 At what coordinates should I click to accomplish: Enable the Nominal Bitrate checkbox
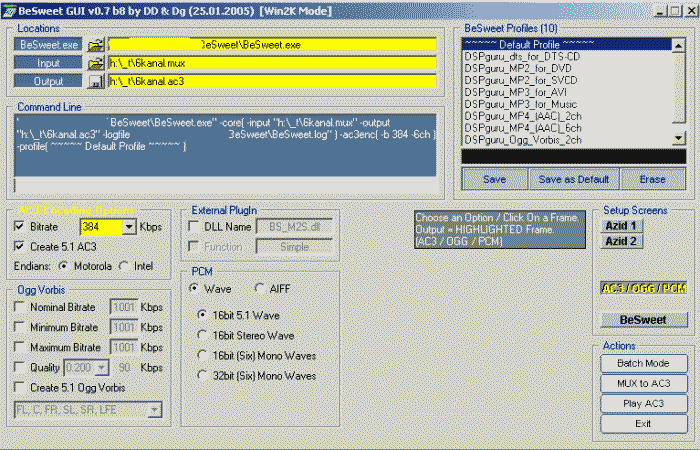coord(22,307)
